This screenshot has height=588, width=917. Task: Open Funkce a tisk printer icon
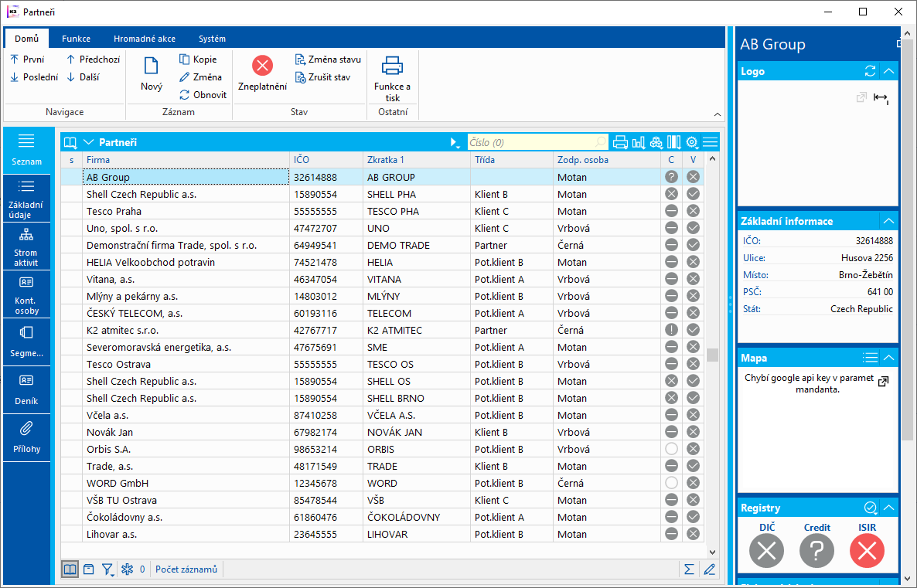click(392, 66)
